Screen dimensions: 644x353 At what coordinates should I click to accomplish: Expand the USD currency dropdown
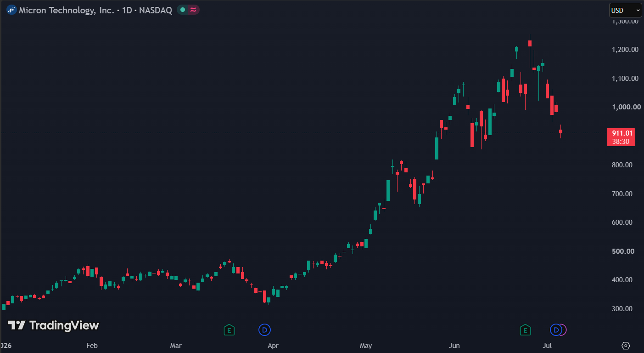point(625,10)
